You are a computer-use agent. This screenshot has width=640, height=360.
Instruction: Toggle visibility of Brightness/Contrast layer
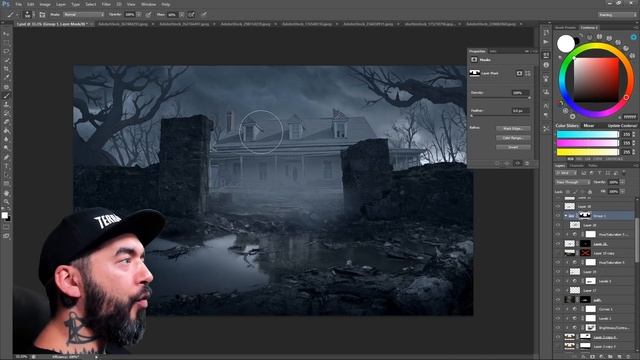coord(558,327)
